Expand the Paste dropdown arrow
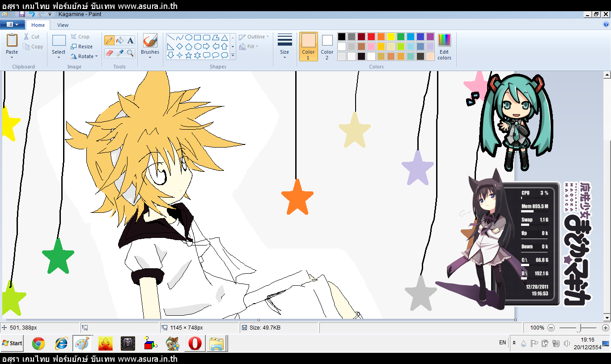 click(x=12, y=57)
